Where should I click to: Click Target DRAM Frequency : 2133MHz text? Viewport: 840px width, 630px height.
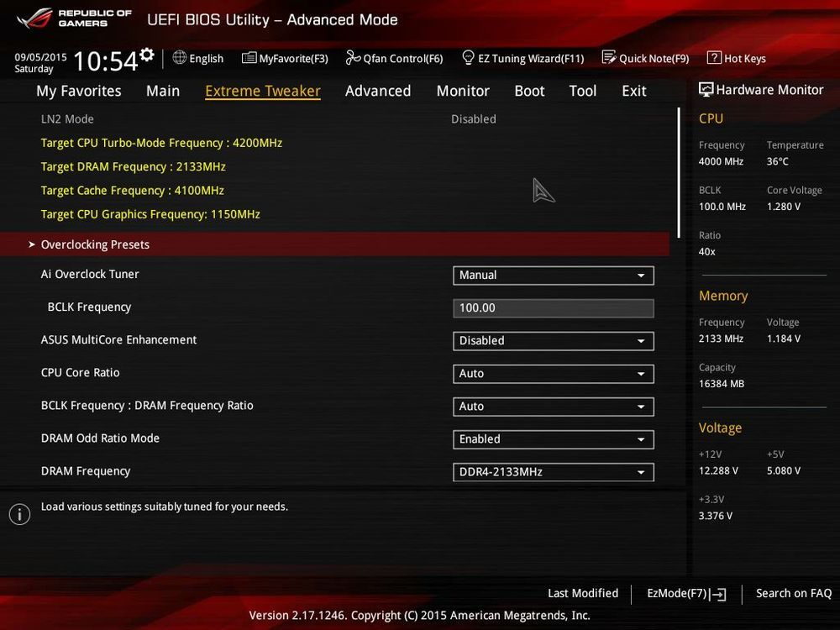pos(133,166)
